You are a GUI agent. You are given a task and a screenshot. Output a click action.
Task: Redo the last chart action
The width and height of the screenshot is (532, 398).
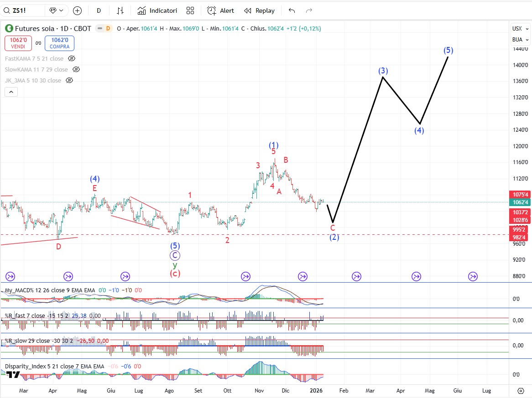pos(309,10)
